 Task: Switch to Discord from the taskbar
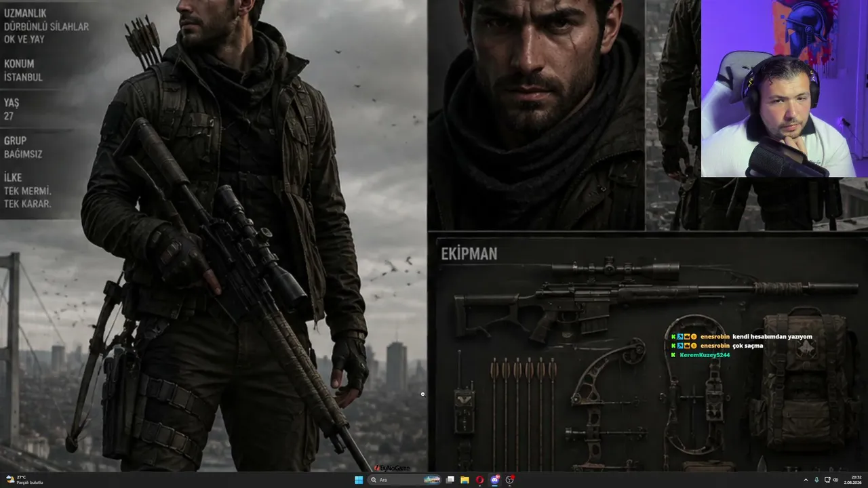click(x=495, y=480)
